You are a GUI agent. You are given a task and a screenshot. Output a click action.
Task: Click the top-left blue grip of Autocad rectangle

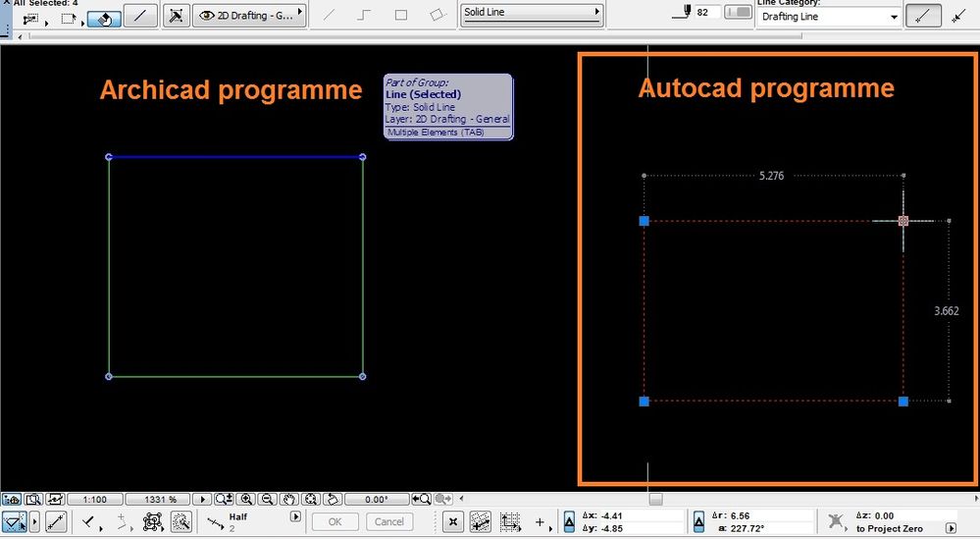click(x=645, y=221)
